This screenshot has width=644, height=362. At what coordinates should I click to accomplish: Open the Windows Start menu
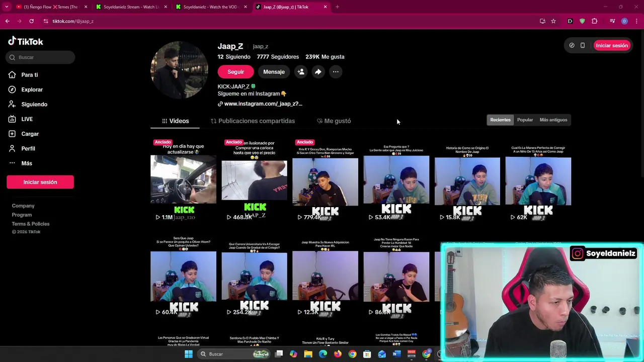pyautogui.click(x=189, y=354)
